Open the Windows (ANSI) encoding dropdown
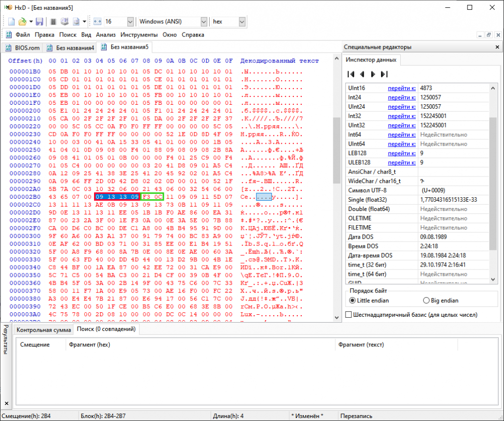The image size is (504, 421). [204, 22]
